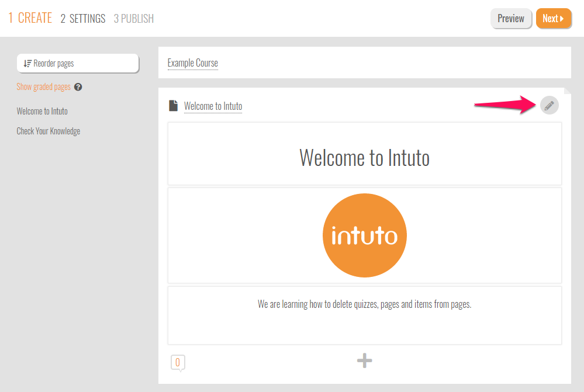Click the pencil edit icon
Image resolution: width=584 pixels, height=392 pixels.
tap(549, 106)
